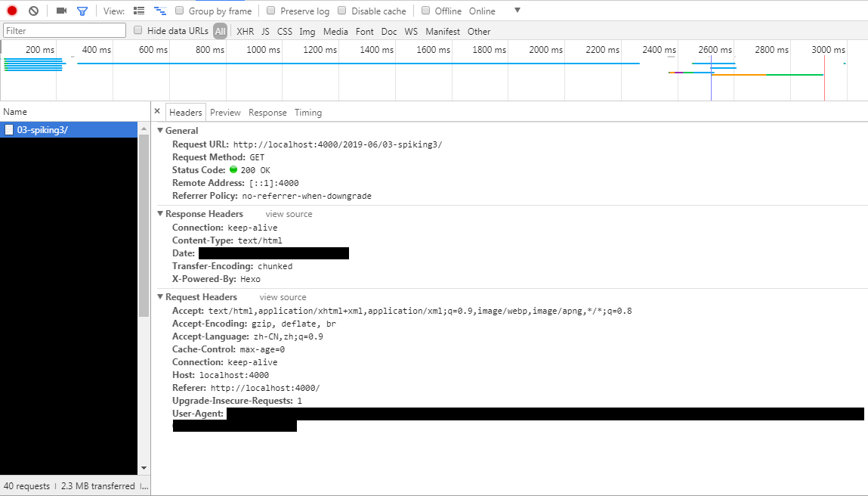
Task: Check the Disable cache option
Action: (342, 11)
